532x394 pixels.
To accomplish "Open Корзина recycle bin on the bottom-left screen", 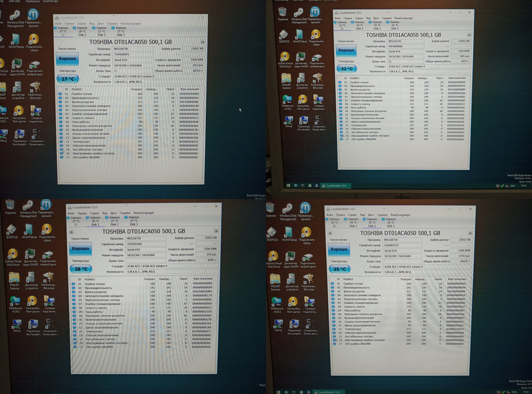I will click(x=10, y=207).
